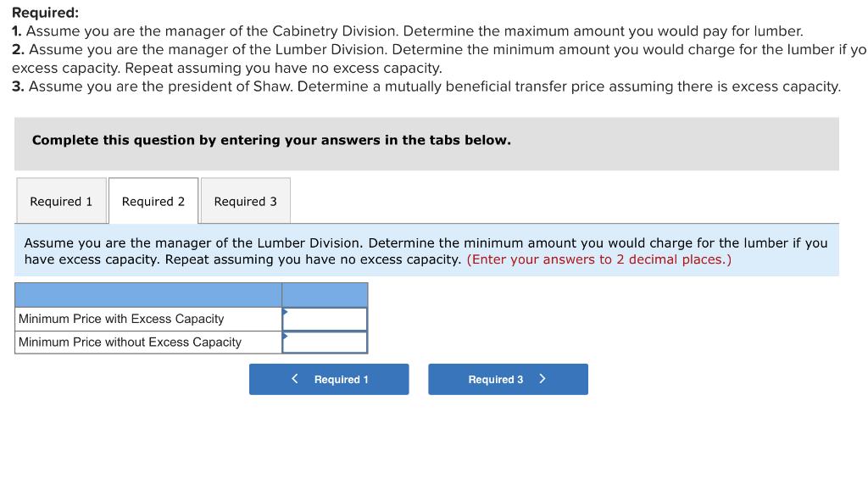The height and width of the screenshot is (501, 868).
Task: Click the input field for Minimum Price with Excess Capacity
Action: tap(326, 318)
